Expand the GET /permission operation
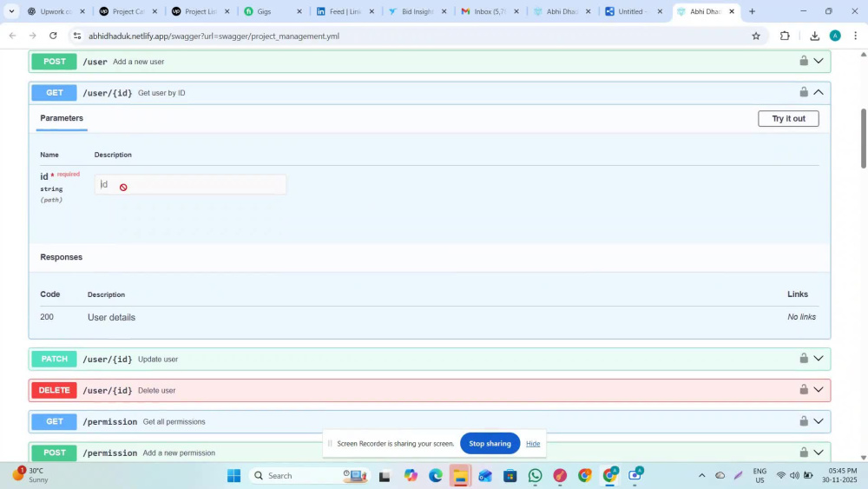The image size is (868, 489). coord(819,421)
